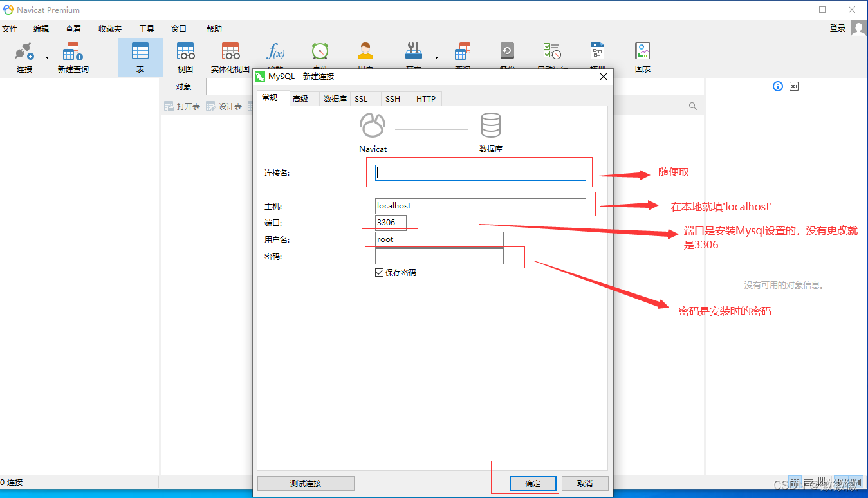Expand the 连接 dropdown arrow
Image resolution: width=868 pixels, height=498 pixels.
47,57
